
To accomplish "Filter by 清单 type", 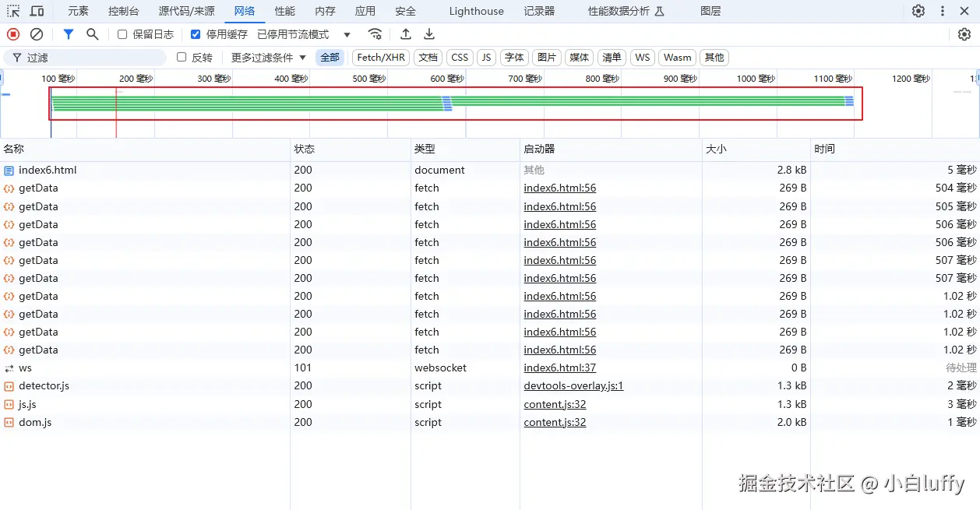I will tap(612, 58).
